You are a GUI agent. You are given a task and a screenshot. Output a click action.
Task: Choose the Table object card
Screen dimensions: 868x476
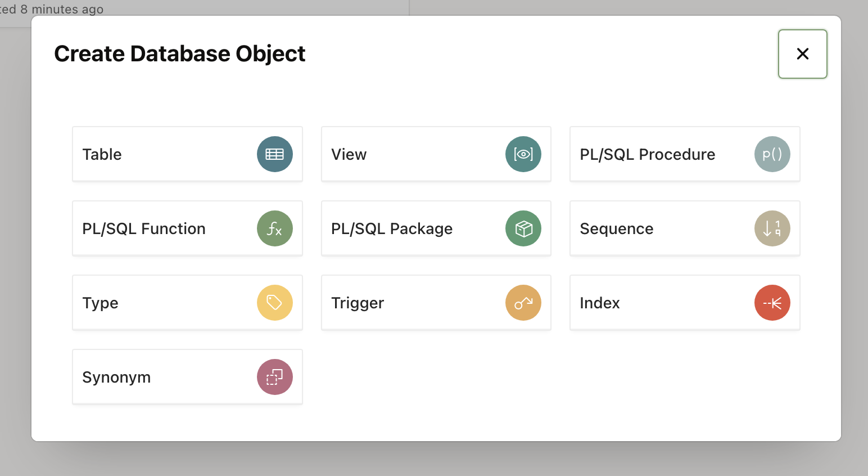pos(169,154)
